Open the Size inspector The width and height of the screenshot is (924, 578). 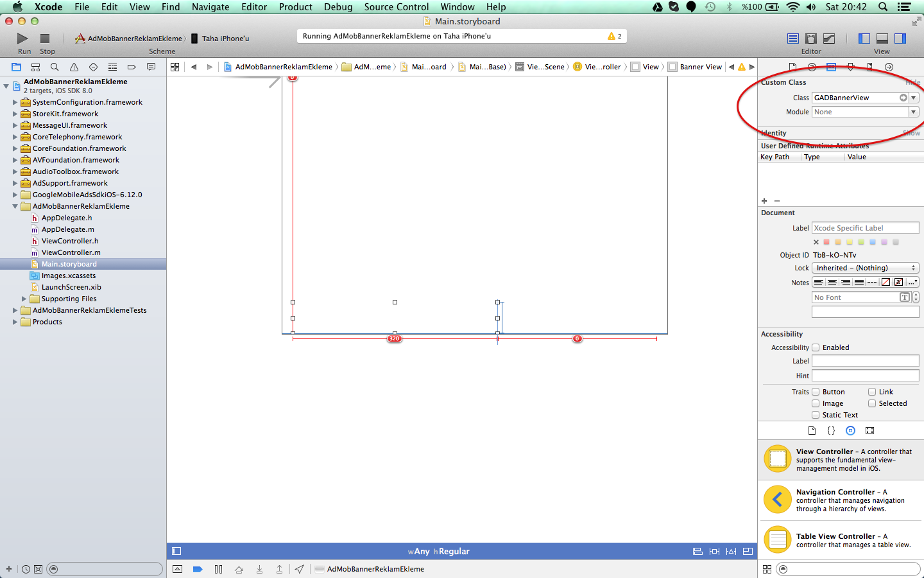(869, 67)
